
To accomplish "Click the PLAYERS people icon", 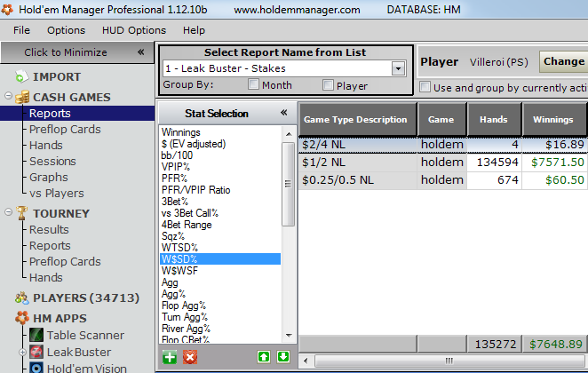I will 21,298.
